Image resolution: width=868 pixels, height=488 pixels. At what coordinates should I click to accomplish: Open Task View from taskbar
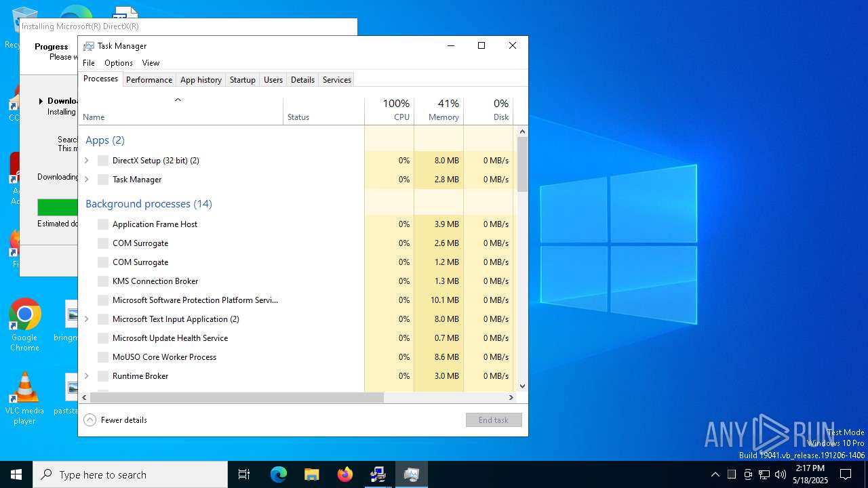point(244,474)
